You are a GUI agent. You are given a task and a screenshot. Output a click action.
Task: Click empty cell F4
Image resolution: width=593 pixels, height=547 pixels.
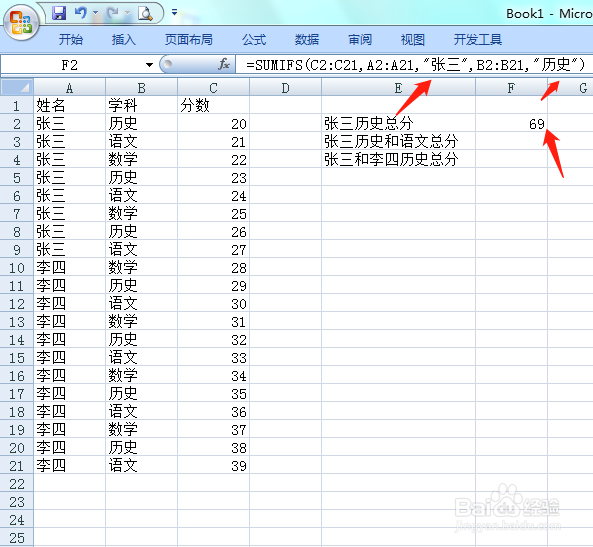coord(511,159)
